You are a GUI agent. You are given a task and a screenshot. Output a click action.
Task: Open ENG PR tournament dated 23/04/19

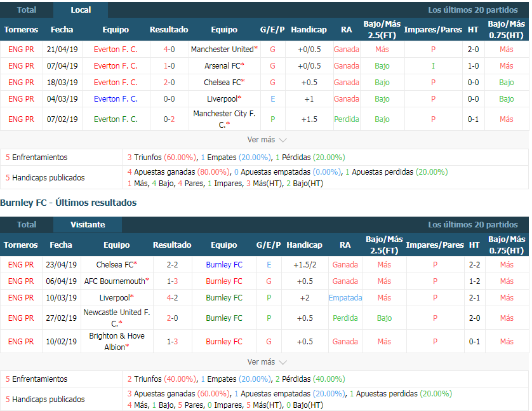21,265
